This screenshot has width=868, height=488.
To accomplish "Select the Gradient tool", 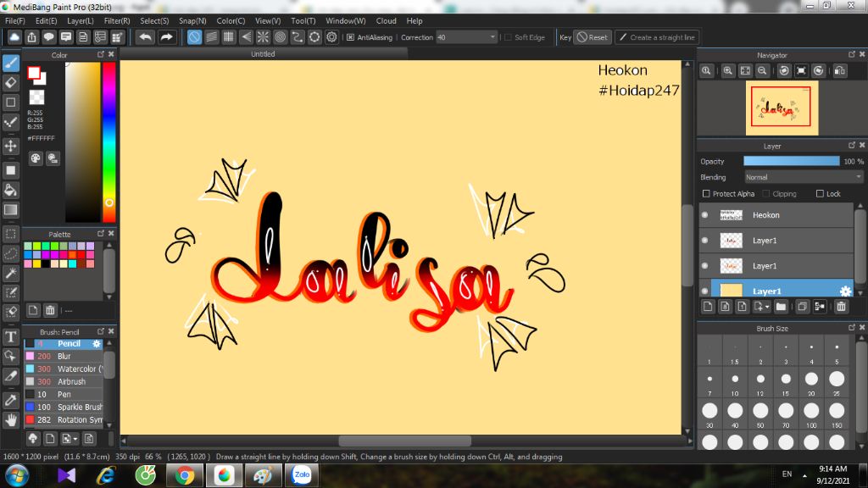I will tap(10, 210).
